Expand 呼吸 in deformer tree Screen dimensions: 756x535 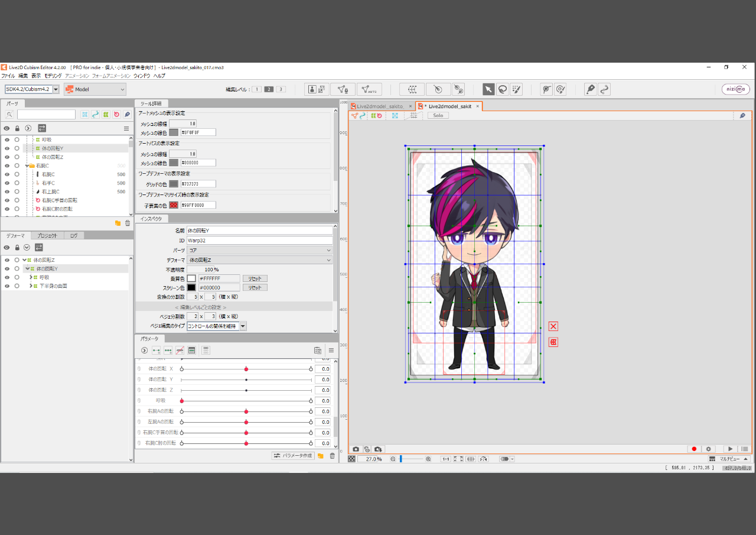pos(31,277)
